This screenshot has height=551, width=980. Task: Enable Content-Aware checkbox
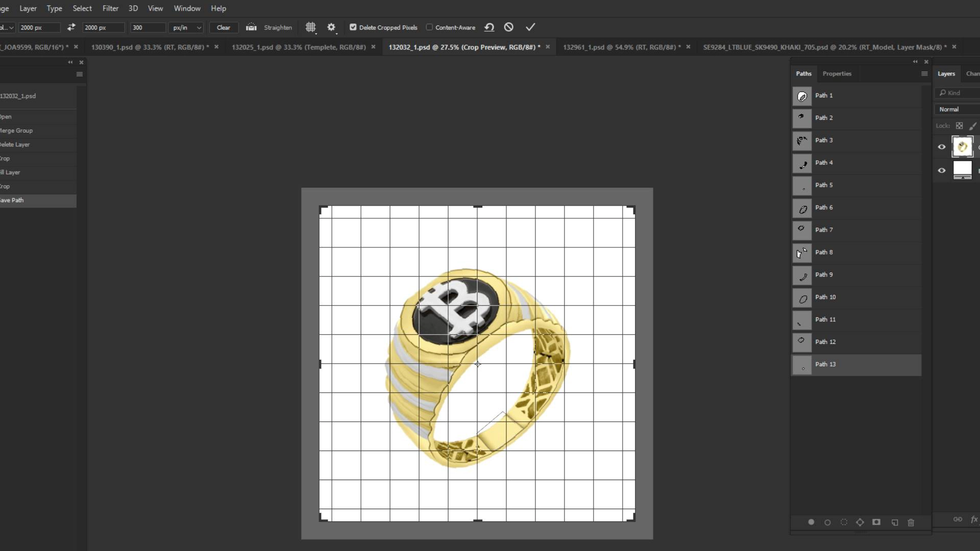(429, 28)
